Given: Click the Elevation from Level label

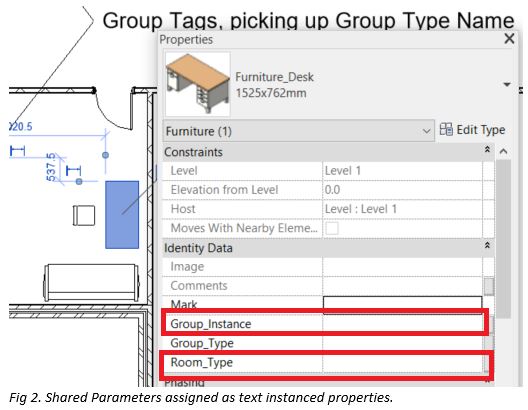Looking at the screenshot, I should 224,190.
